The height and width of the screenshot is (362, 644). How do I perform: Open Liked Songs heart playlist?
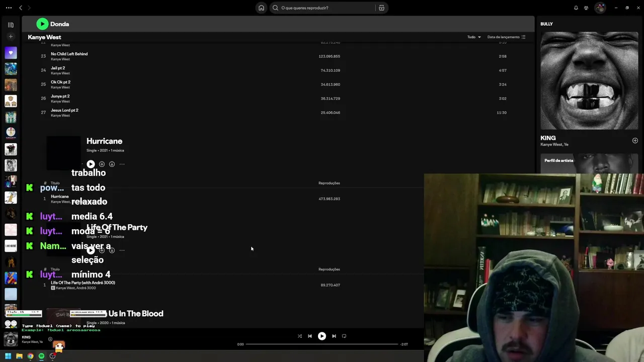11,53
